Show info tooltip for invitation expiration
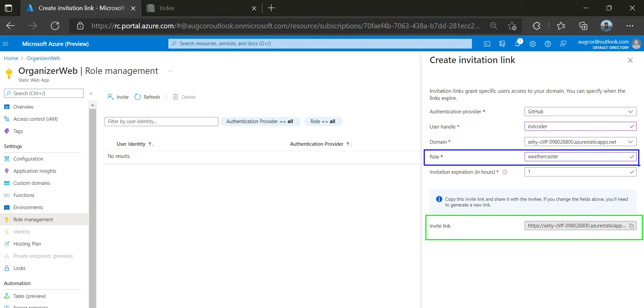 coord(505,172)
